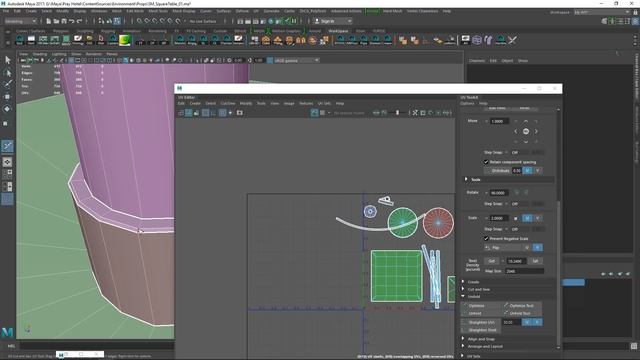The image size is (640, 360).
Task: Toggle the V axis button in the Scale row
Action: point(538,218)
